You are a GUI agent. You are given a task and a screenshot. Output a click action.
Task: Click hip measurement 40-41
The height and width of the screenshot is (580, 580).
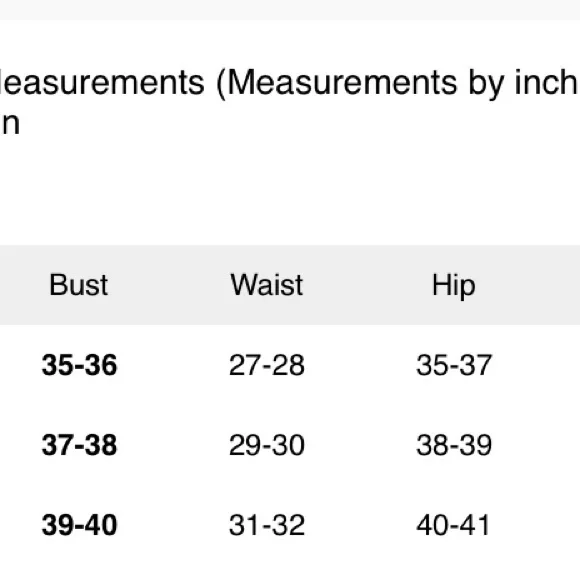coord(453,525)
